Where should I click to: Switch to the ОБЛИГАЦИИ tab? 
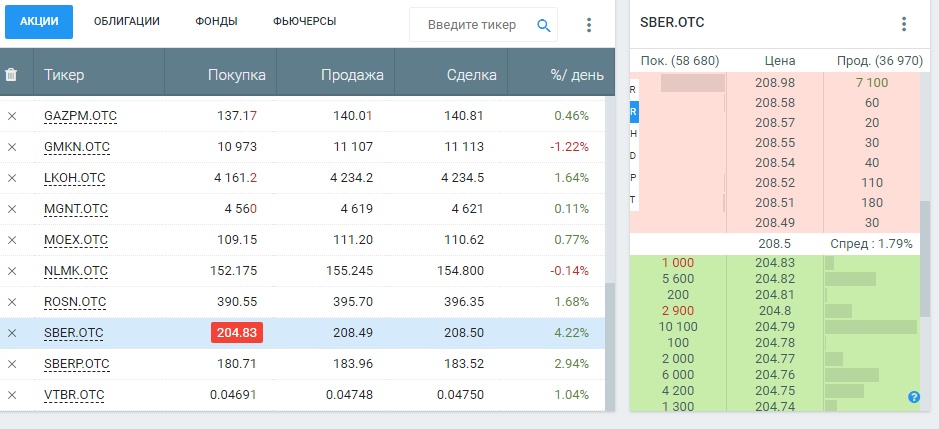pos(127,22)
